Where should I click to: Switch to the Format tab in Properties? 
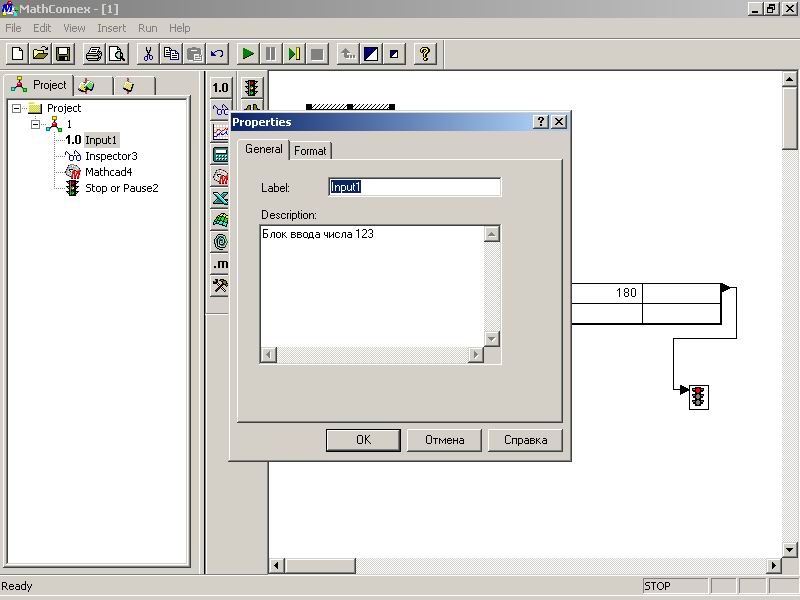(x=310, y=151)
